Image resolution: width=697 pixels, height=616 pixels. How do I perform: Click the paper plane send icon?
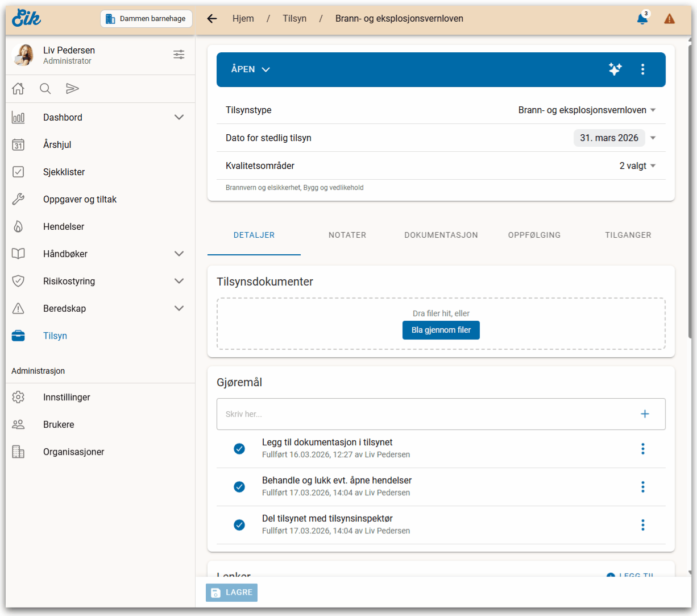pyautogui.click(x=72, y=89)
